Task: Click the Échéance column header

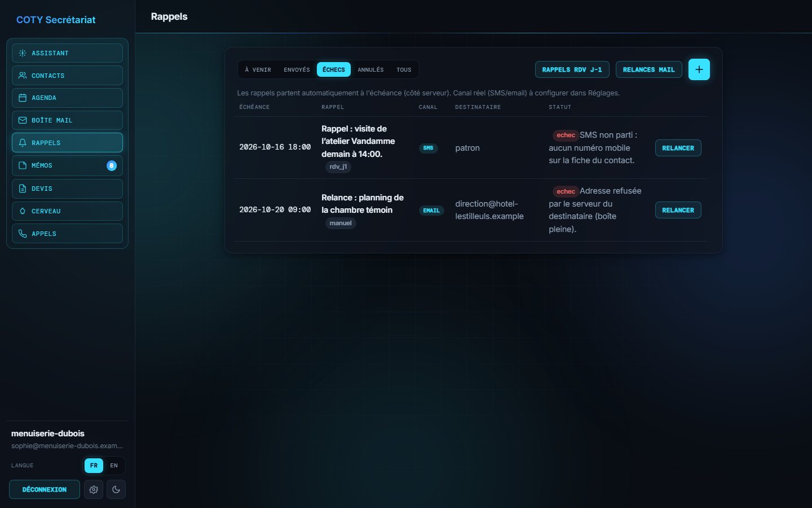Action: click(254, 107)
